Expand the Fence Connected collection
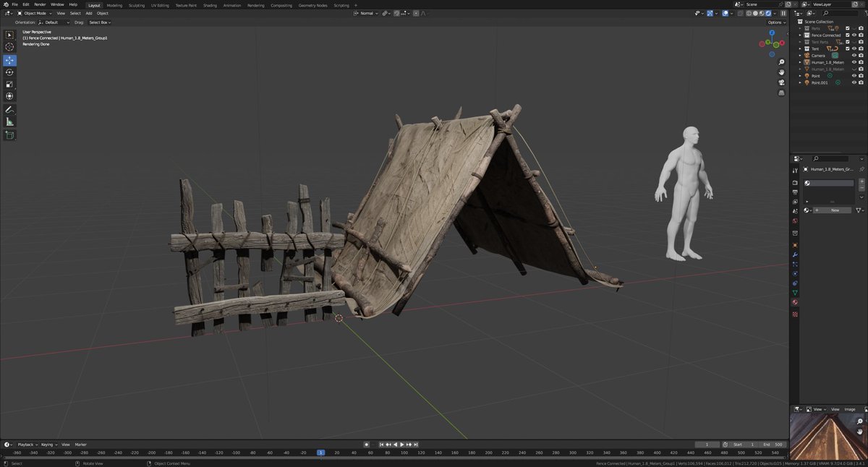 [x=801, y=35]
